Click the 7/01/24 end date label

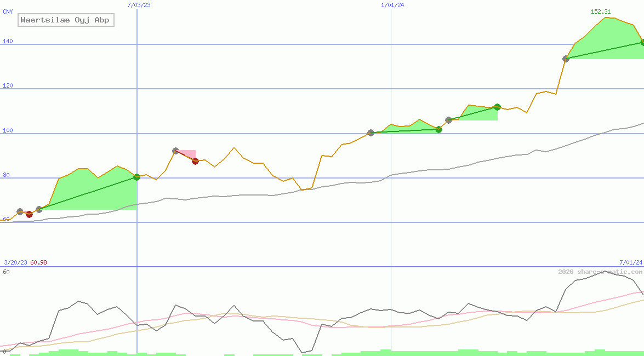click(630, 262)
